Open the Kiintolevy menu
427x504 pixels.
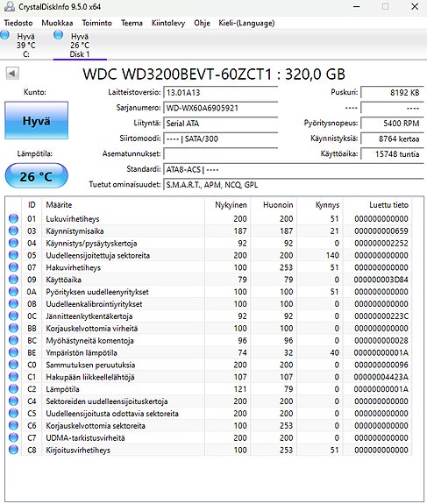point(168,23)
